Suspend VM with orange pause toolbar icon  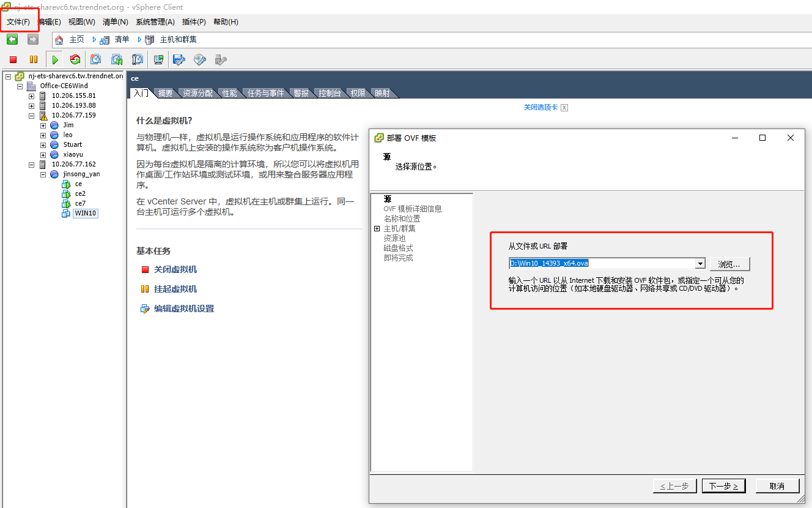[x=34, y=59]
